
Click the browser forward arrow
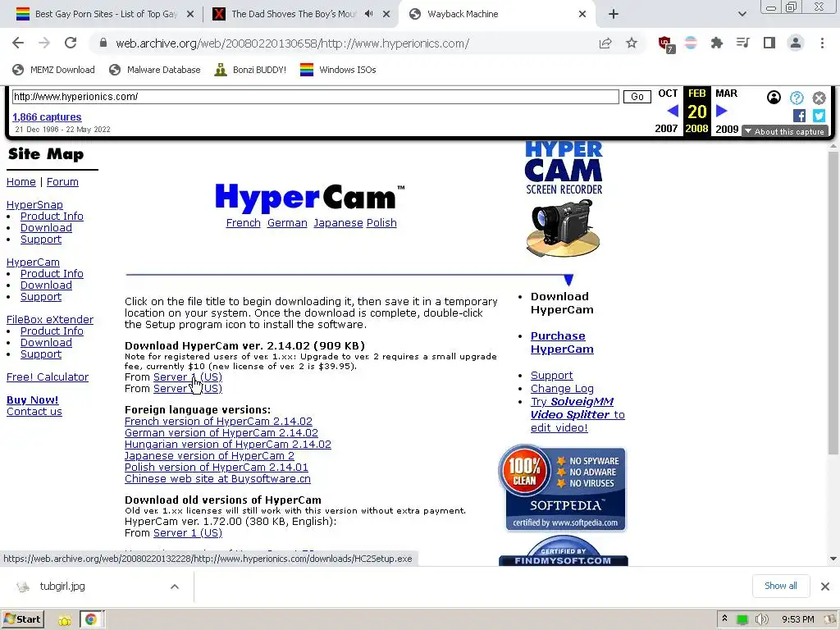(x=44, y=43)
